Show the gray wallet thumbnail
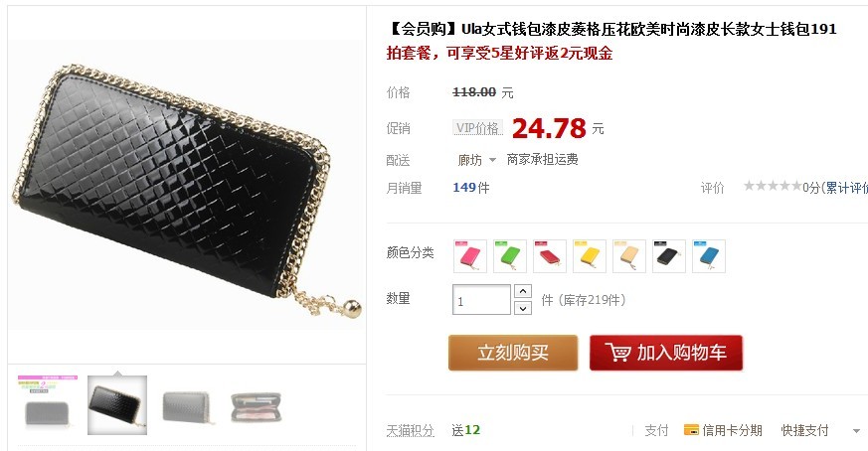 point(187,407)
